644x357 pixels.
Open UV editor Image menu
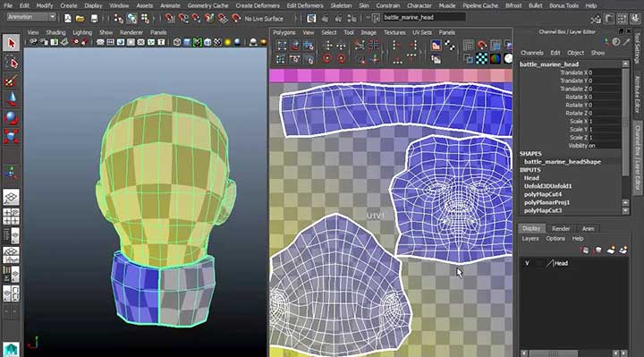tap(369, 32)
